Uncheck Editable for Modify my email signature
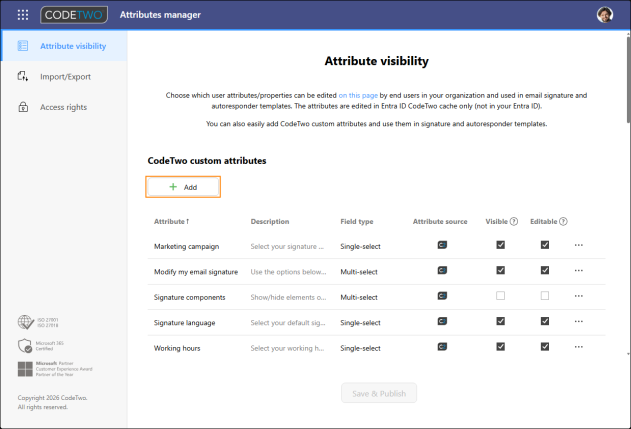 point(545,270)
